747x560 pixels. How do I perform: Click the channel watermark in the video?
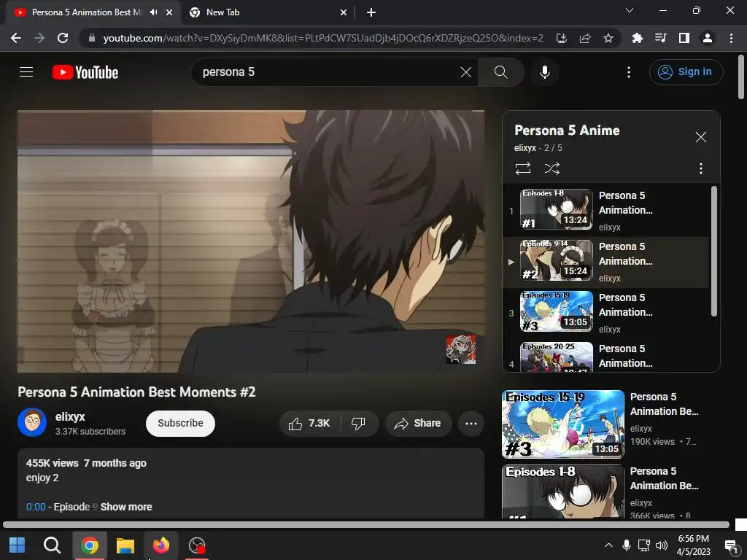point(461,349)
